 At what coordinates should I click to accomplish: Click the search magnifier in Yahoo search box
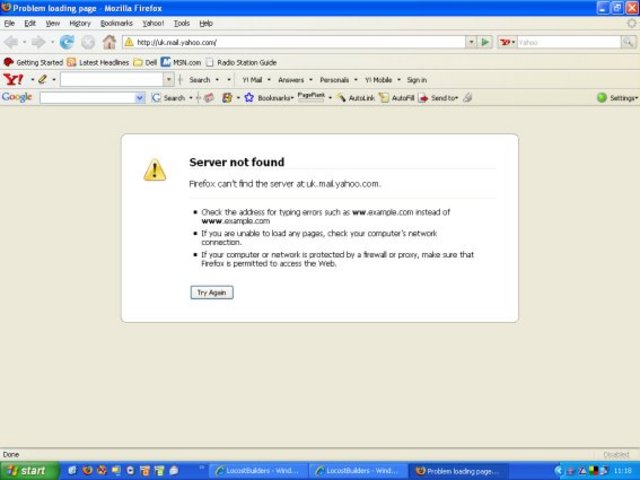[x=627, y=42]
